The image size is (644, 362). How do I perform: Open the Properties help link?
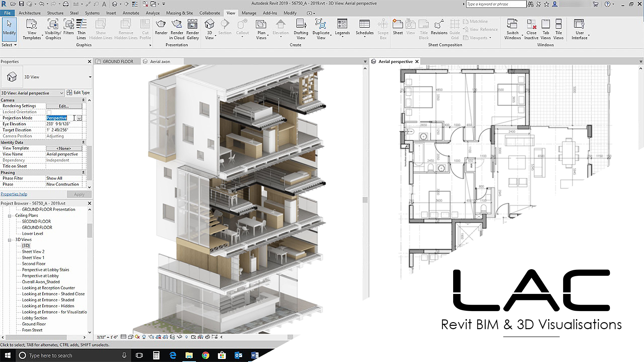14,194
